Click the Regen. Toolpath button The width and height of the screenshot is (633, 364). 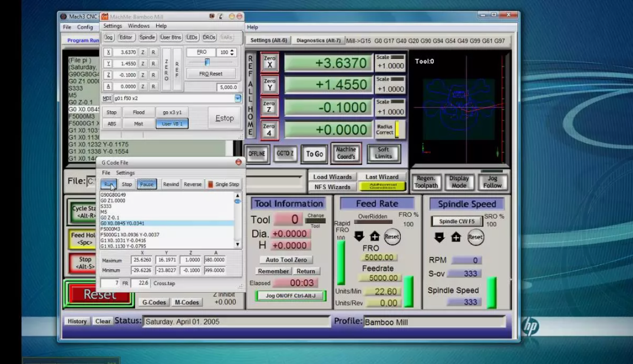tap(426, 182)
